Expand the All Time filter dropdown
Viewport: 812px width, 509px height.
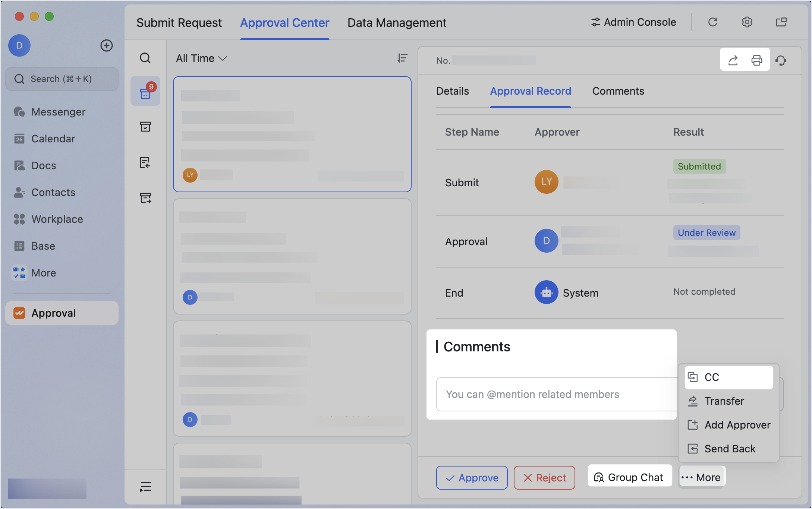pyautogui.click(x=202, y=58)
